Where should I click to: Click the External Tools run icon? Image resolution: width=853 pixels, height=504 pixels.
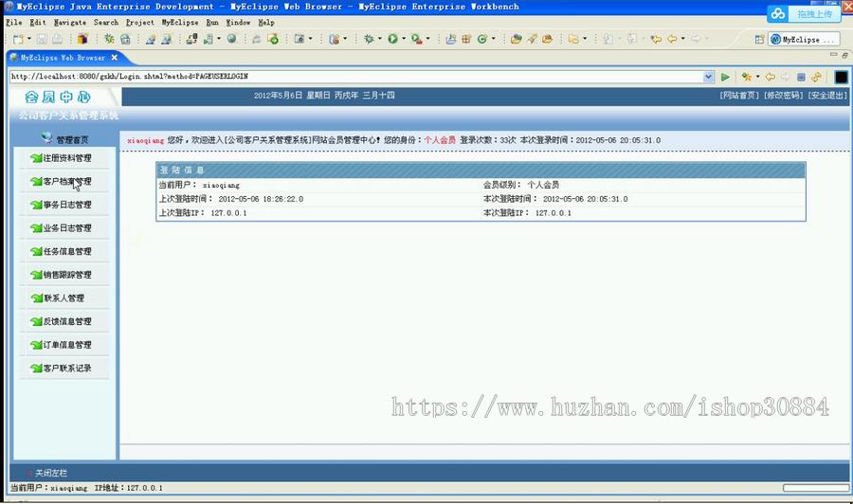point(417,39)
